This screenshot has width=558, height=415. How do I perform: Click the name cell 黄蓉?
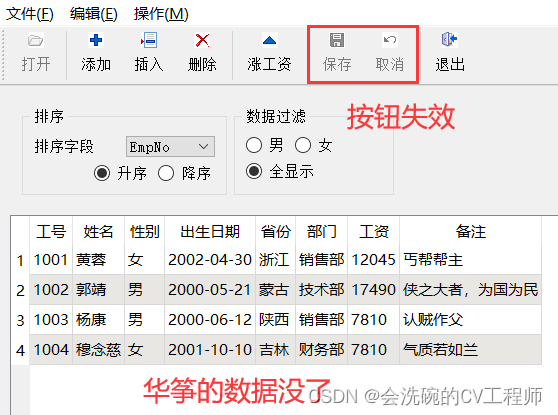pos(99,260)
